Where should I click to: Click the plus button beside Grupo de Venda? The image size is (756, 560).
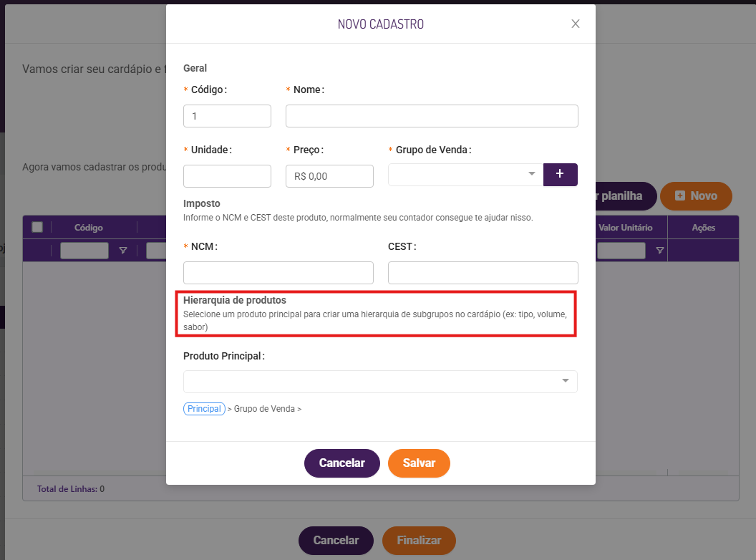[560, 175]
